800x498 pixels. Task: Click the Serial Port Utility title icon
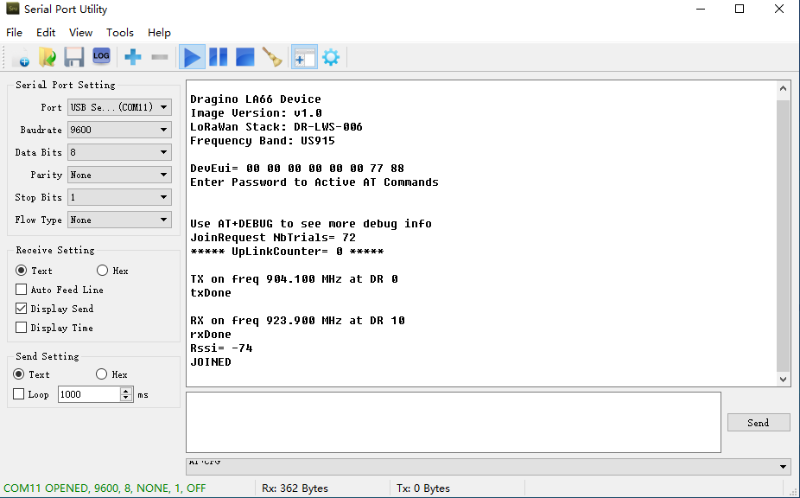(x=13, y=9)
